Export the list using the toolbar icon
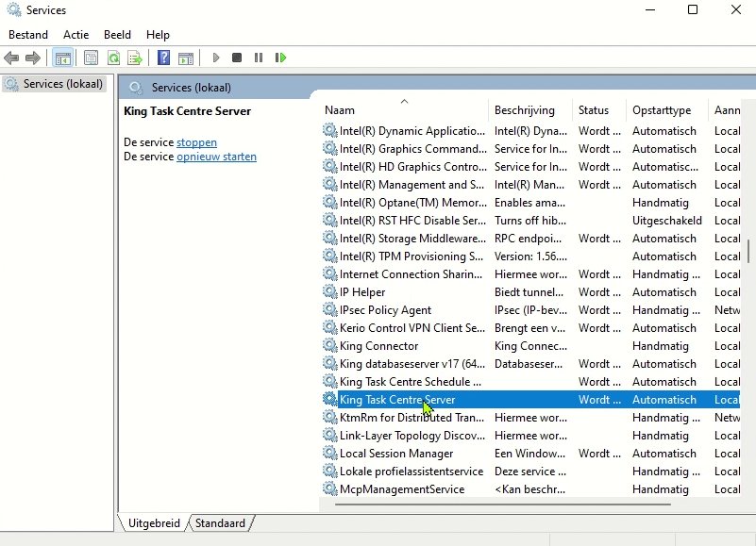The image size is (756, 546). 135,58
